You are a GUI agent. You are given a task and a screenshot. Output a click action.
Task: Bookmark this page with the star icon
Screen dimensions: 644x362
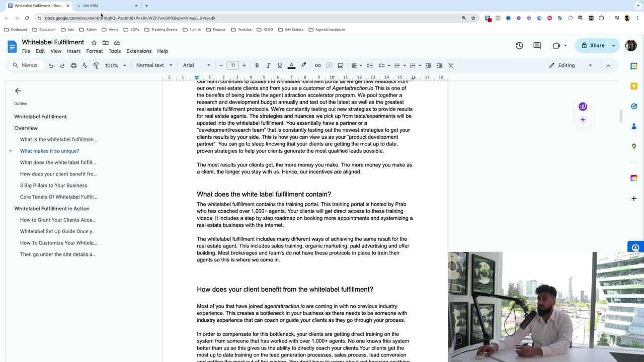[473, 18]
